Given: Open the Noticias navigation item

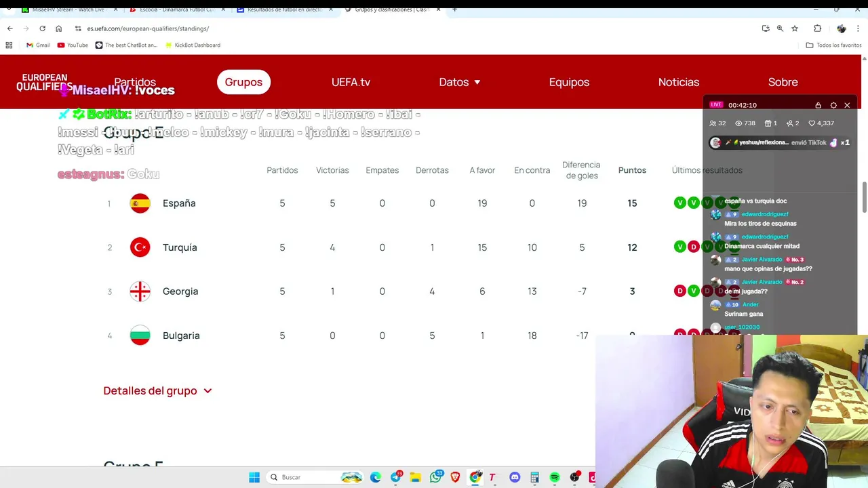Looking at the screenshot, I should click(x=679, y=82).
